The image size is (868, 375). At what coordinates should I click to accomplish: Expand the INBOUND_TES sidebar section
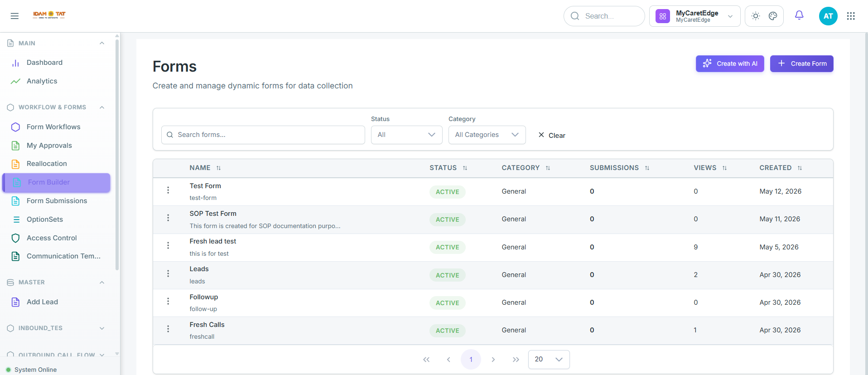point(102,328)
